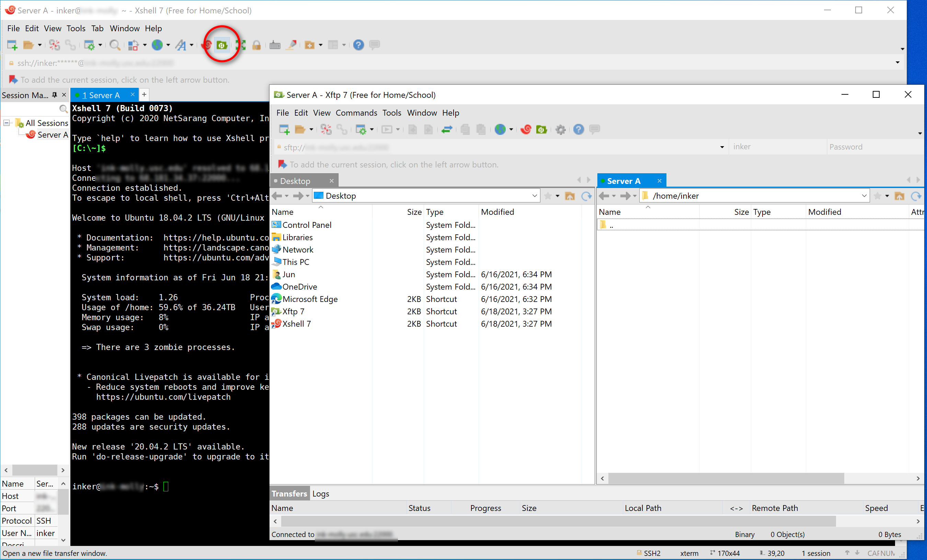
Task: Click the lock screen padlock icon in Xshell
Action: [x=256, y=46]
